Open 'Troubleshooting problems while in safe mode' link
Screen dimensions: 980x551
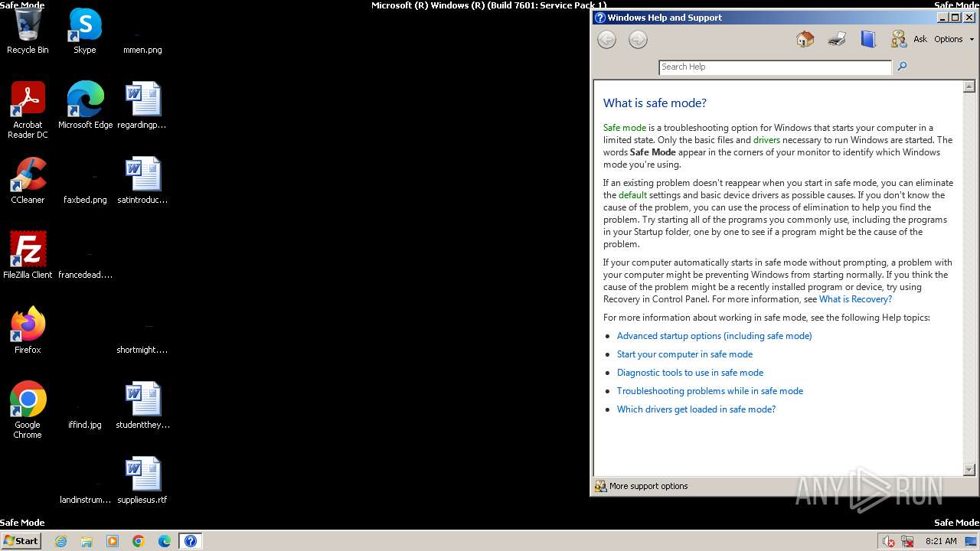click(x=710, y=391)
